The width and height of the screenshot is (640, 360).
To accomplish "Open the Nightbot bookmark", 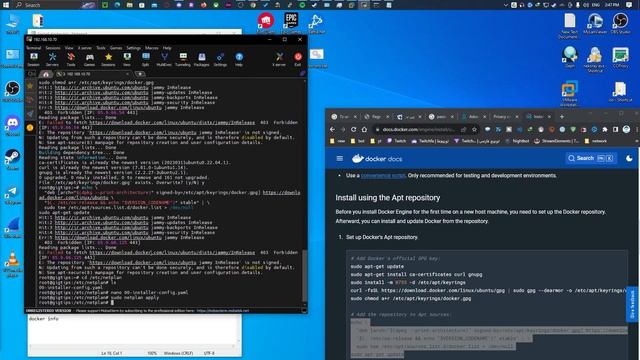I will (x=517, y=141).
